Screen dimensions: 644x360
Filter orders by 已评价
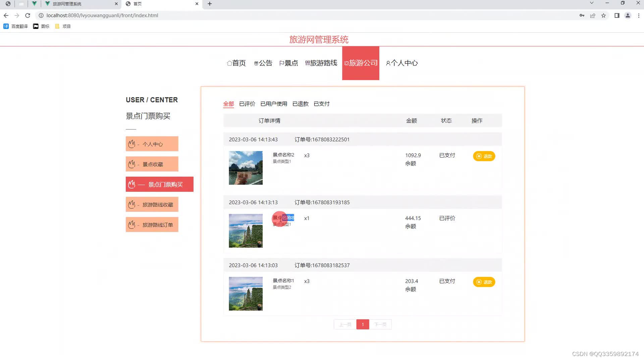(247, 104)
